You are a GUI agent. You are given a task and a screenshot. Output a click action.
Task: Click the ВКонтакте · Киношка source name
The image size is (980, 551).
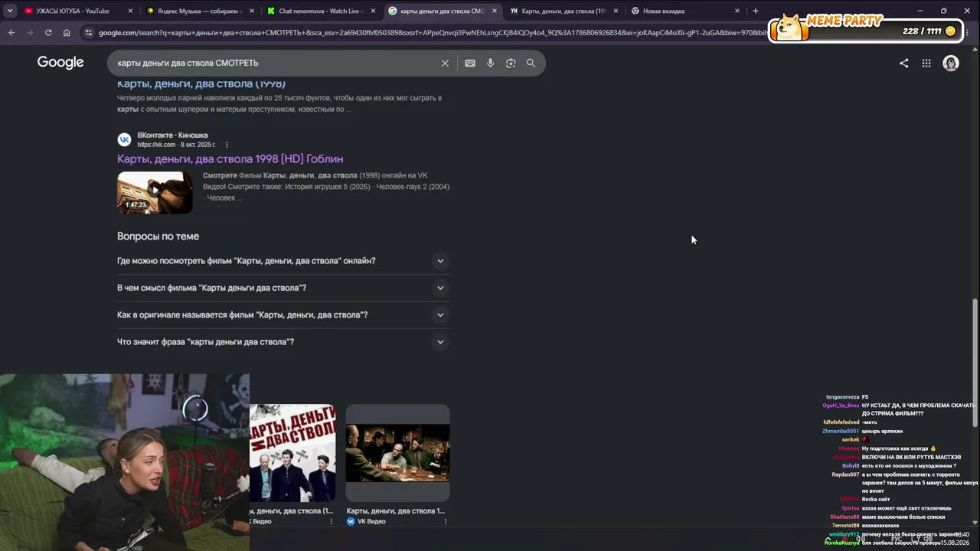point(172,135)
